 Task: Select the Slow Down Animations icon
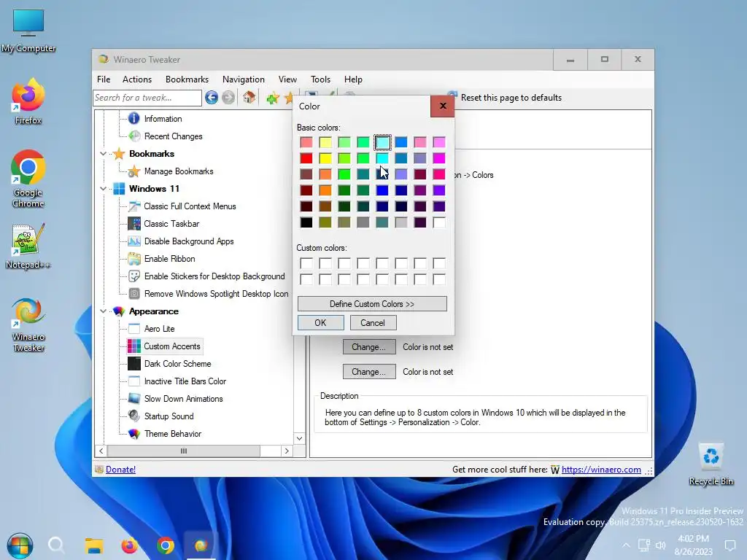click(134, 399)
